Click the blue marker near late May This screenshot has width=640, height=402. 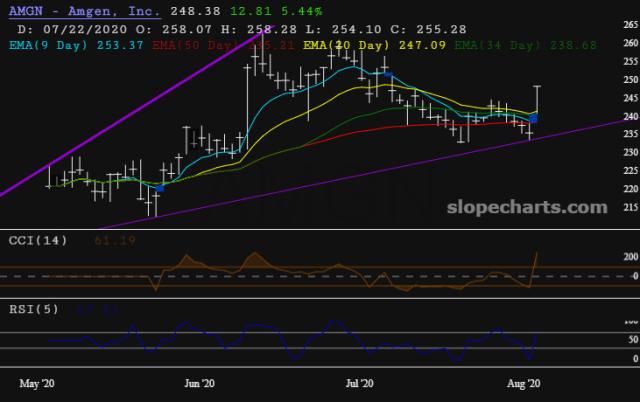(160, 188)
